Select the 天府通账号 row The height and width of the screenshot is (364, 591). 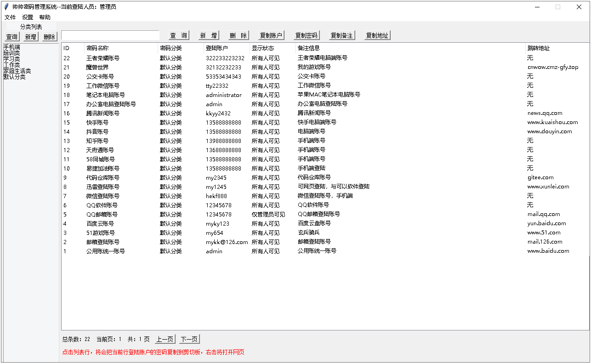click(325, 150)
